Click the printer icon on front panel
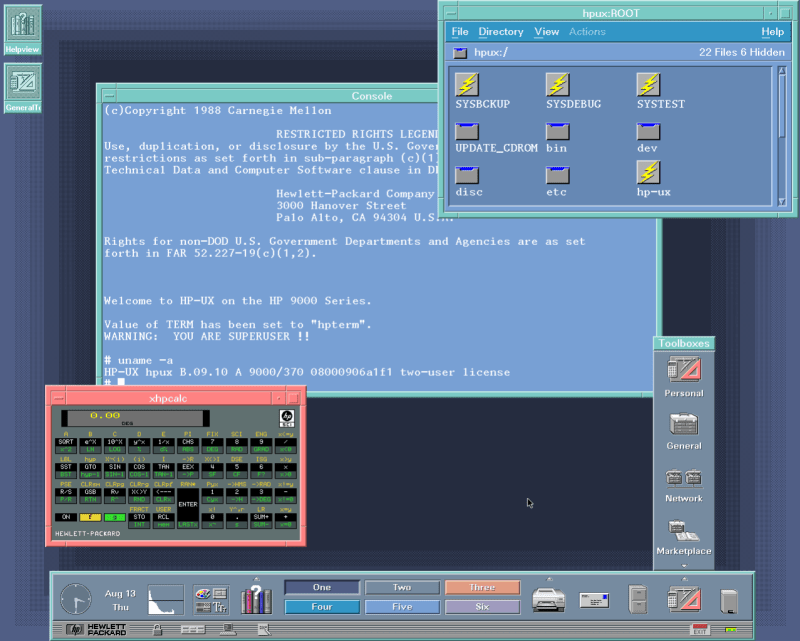800x641 pixels. point(549,599)
